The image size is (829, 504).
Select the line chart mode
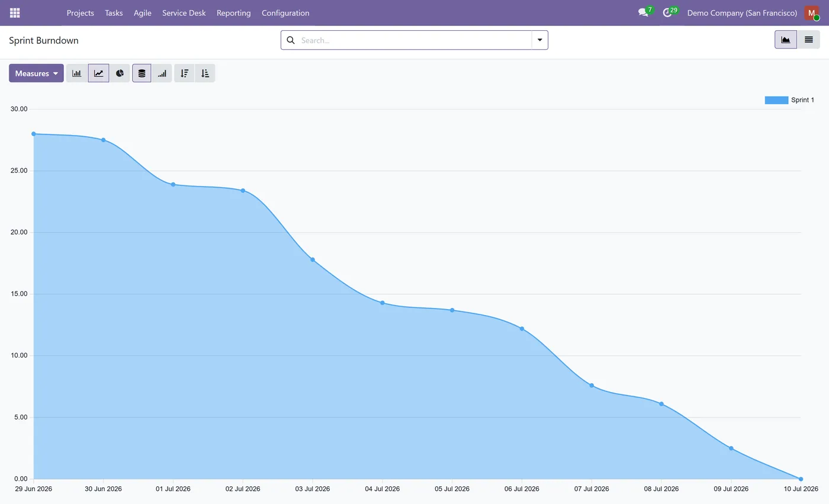tap(98, 73)
